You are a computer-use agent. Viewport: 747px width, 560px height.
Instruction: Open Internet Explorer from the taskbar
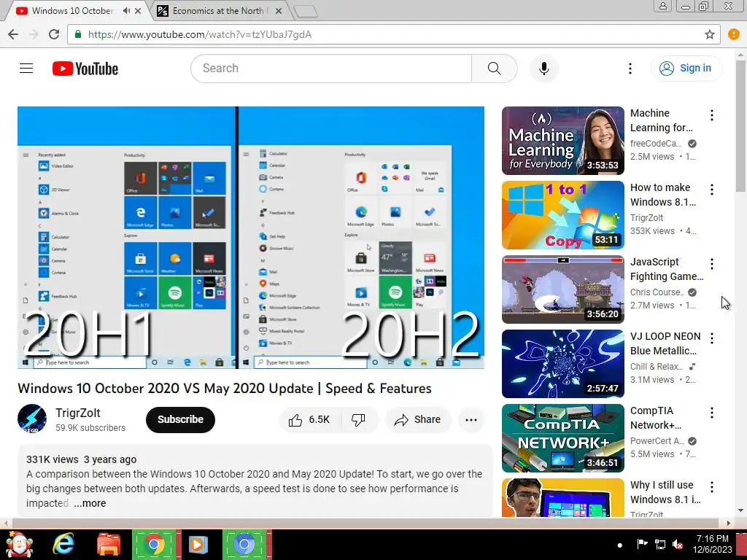pyautogui.click(x=63, y=544)
